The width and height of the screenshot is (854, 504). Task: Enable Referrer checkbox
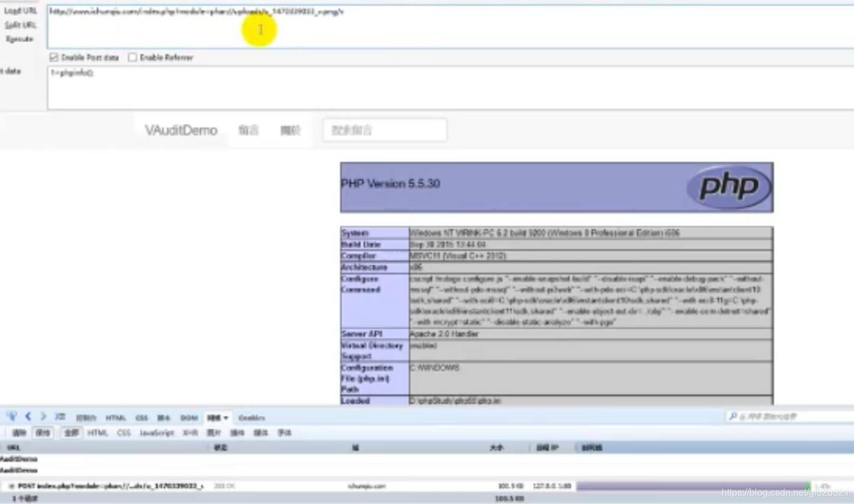[132, 58]
